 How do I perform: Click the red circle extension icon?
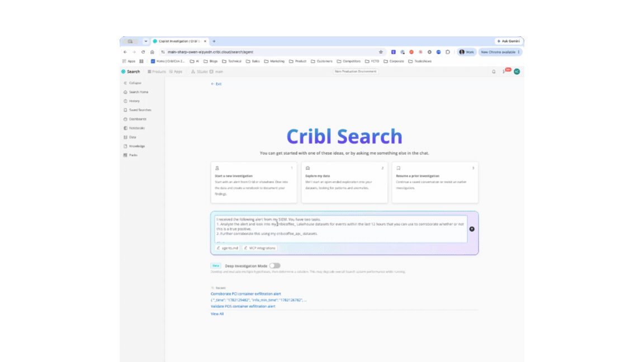click(x=411, y=52)
